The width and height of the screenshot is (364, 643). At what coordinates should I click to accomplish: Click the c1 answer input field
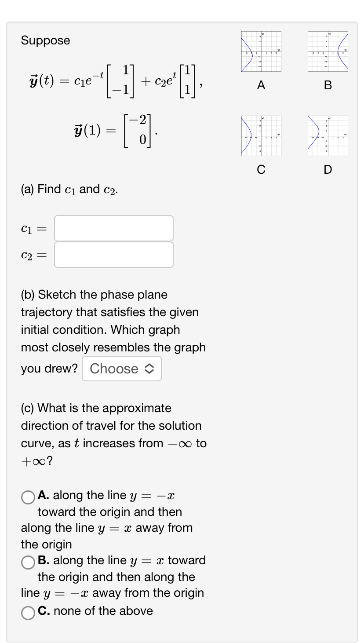(x=113, y=228)
